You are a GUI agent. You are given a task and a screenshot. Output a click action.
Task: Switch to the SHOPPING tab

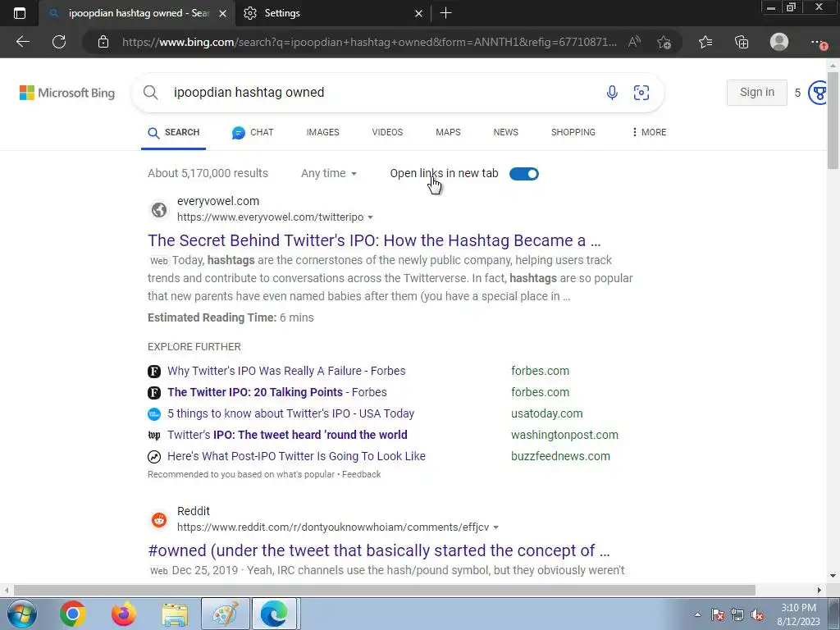coord(573,132)
